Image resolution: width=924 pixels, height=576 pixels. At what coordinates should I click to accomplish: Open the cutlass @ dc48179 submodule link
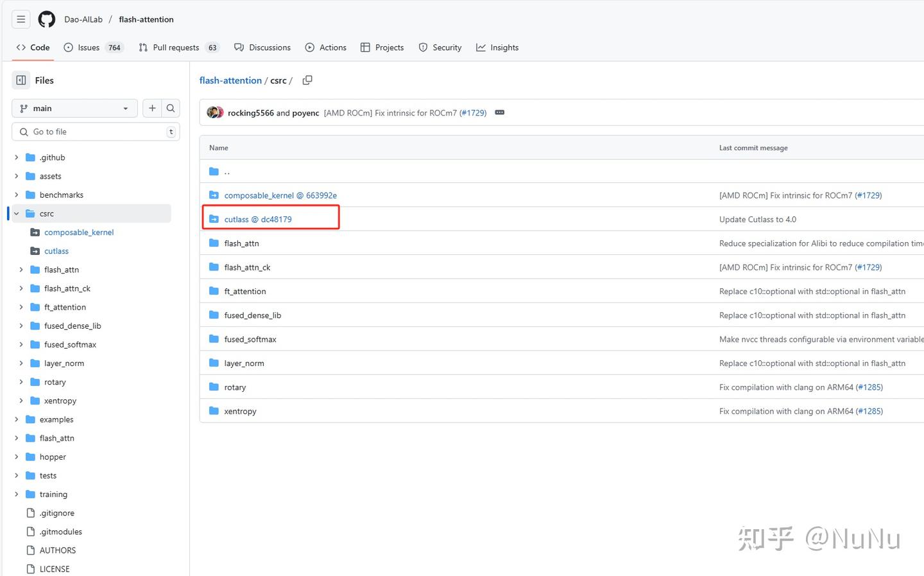click(258, 220)
